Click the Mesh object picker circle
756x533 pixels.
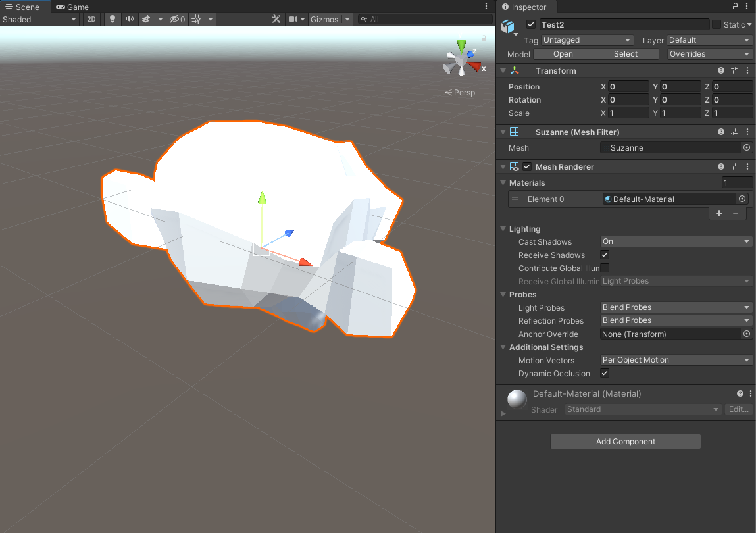point(746,148)
